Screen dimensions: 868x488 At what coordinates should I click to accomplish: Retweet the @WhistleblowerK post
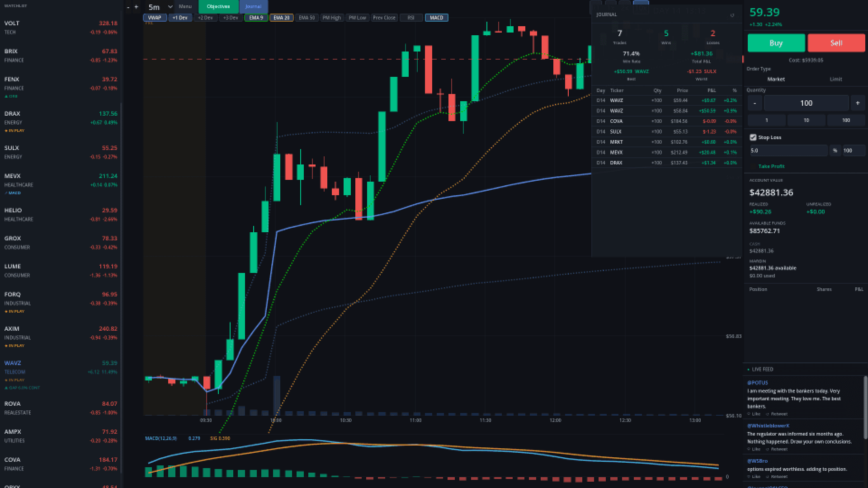click(x=777, y=449)
